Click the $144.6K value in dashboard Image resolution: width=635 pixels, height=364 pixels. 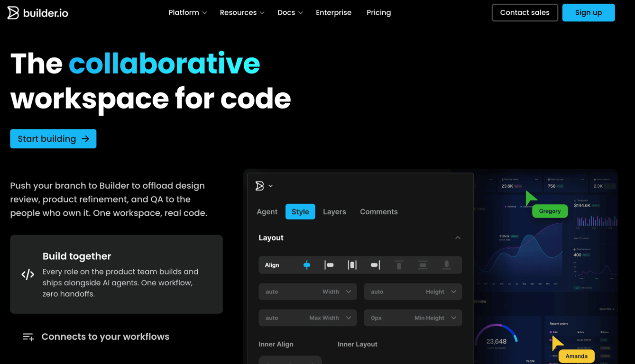[582, 206]
